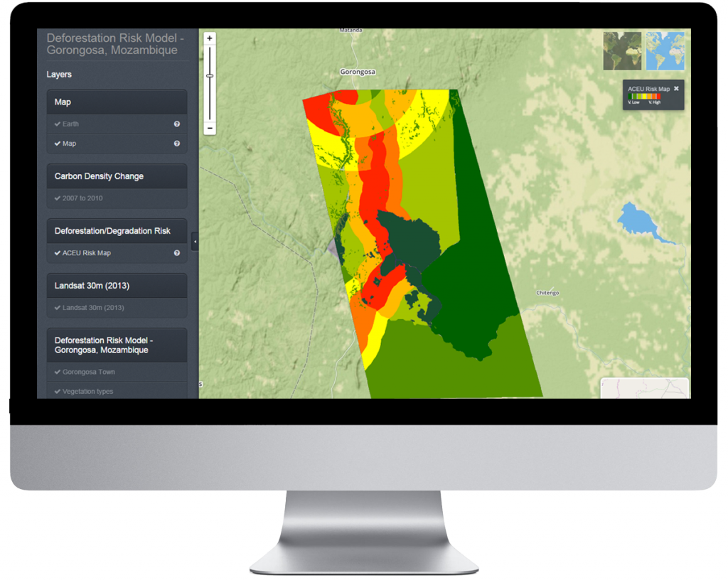Click the Layers heading in sidebar

[x=59, y=74]
